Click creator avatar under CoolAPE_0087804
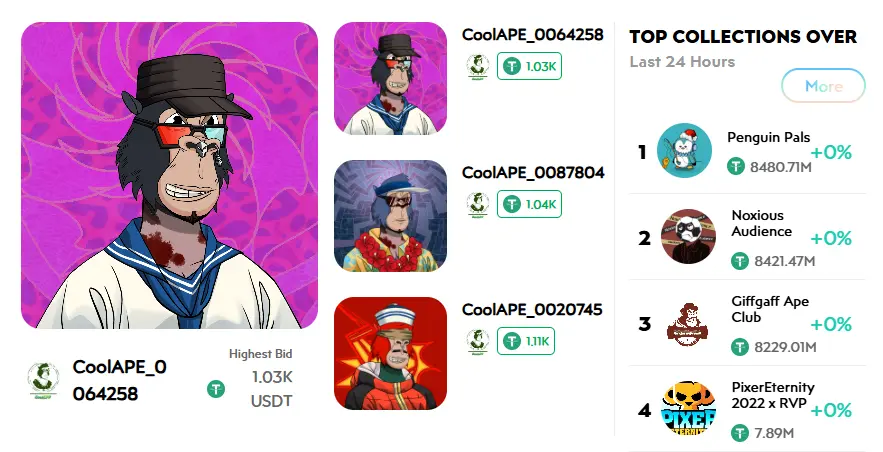This screenshot has height=452, width=883. point(478,204)
